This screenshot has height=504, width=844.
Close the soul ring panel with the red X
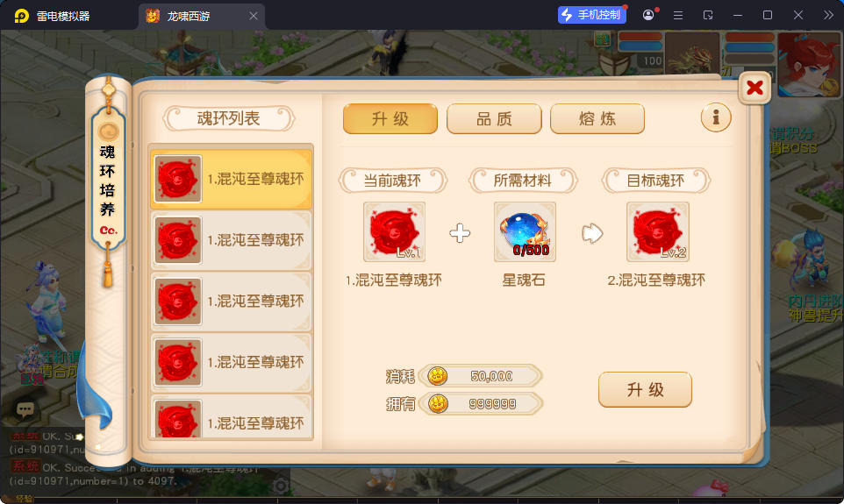pos(755,87)
